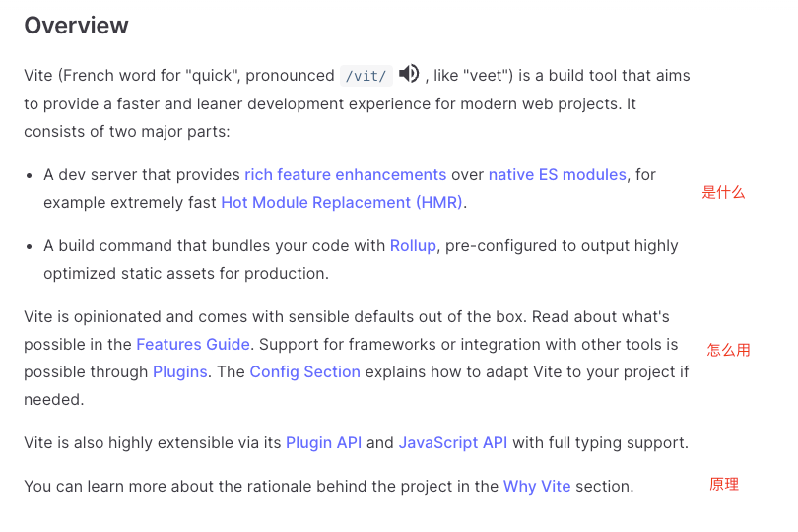Click the red "是什么" annotation
The height and width of the screenshot is (532, 798).
coord(723,193)
